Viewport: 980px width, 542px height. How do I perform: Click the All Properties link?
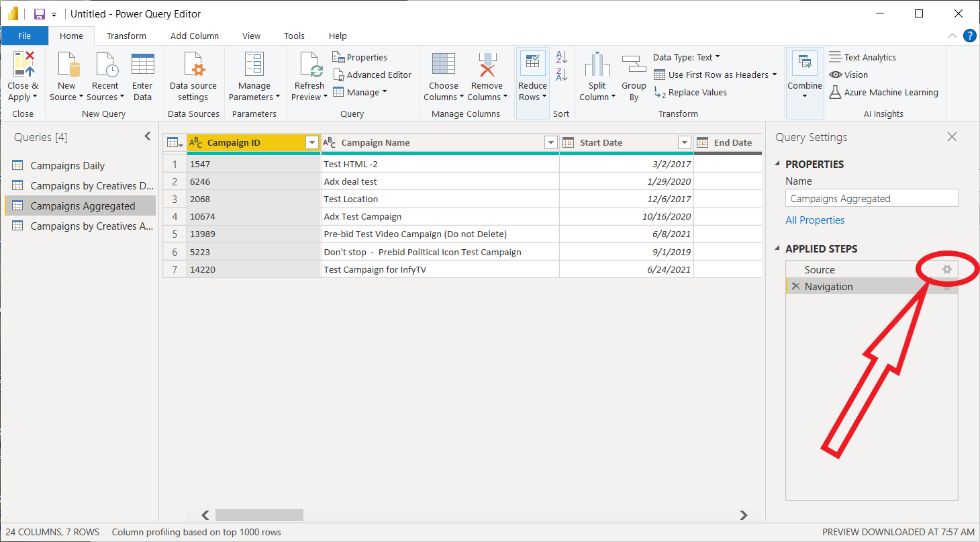click(x=815, y=220)
